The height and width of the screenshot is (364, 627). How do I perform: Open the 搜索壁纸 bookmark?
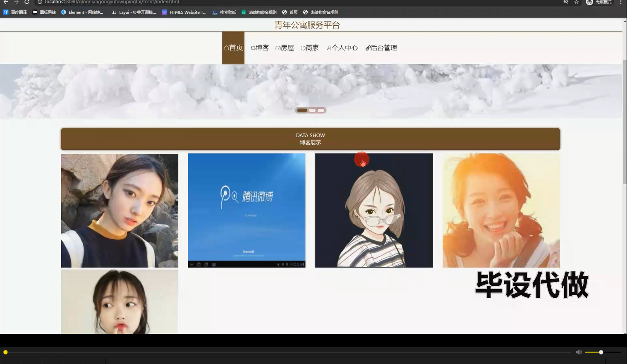pyautogui.click(x=224, y=12)
